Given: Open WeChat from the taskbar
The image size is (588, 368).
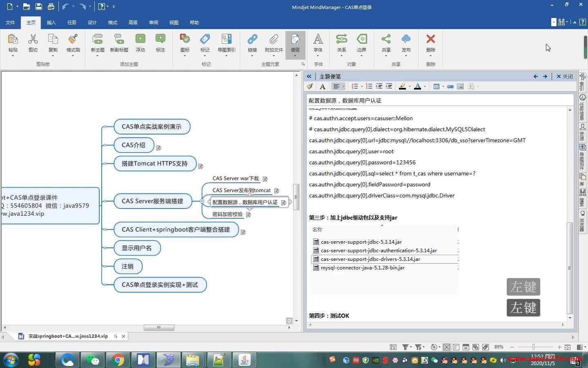Looking at the screenshot, I should 93,360.
